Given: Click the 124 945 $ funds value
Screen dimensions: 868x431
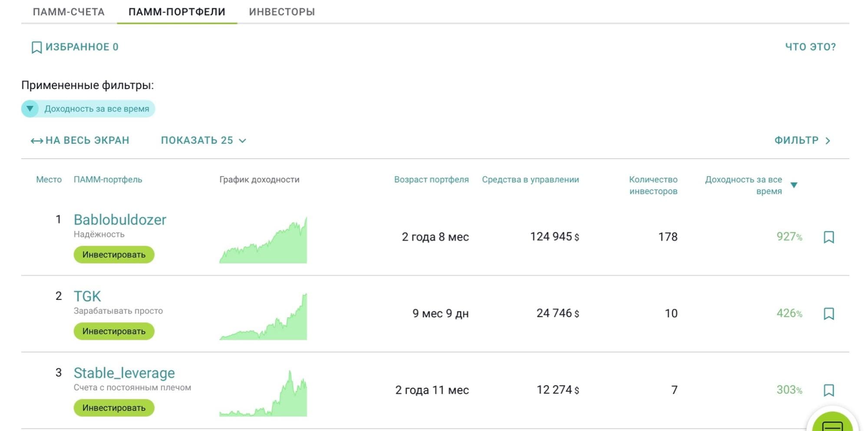Looking at the screenshot, I should (x=554, y=237).
